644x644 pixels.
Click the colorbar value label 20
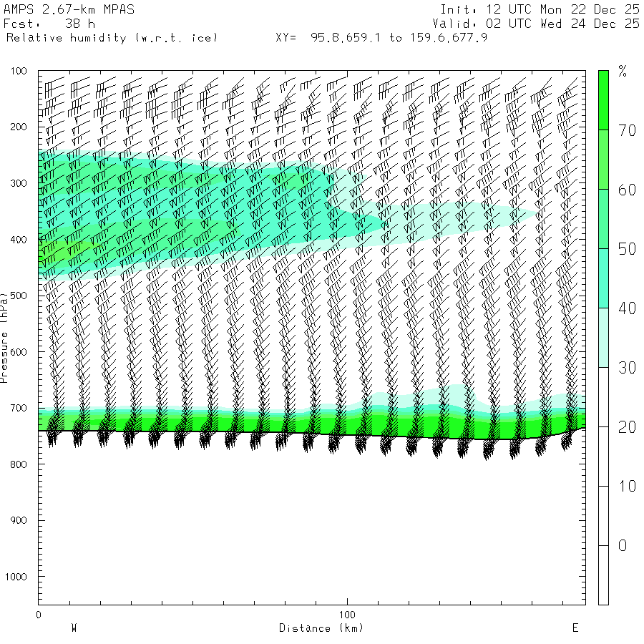pyautogui.click(x=627, y=427)
